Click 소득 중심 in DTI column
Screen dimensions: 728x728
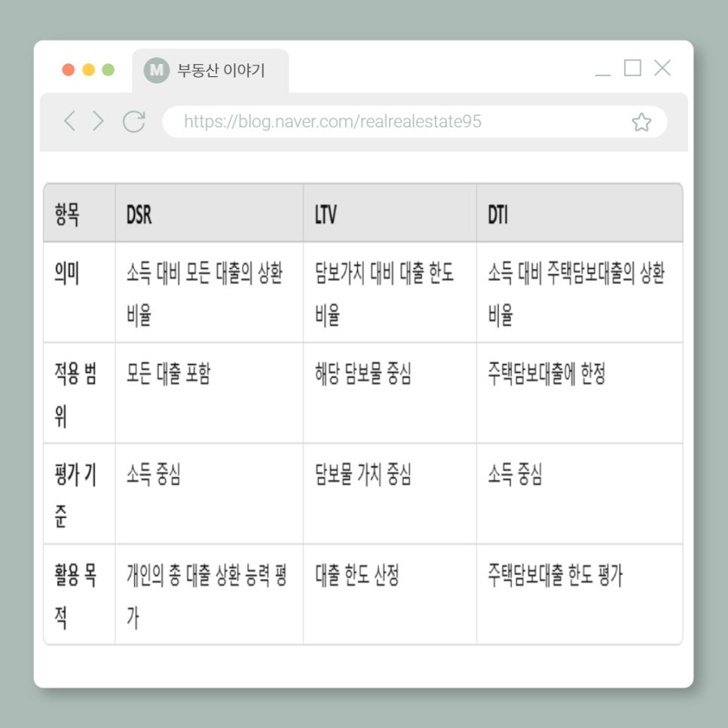coord(580,494)
